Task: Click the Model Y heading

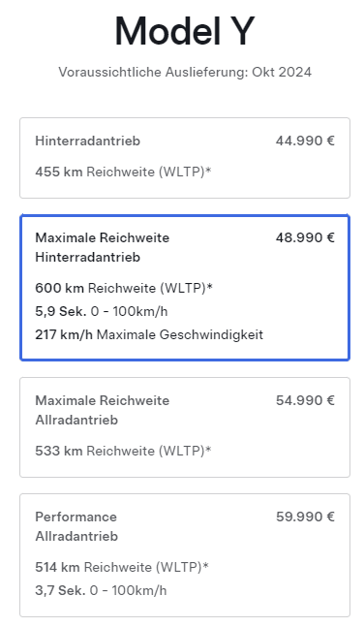Action: tap(185, 31)
